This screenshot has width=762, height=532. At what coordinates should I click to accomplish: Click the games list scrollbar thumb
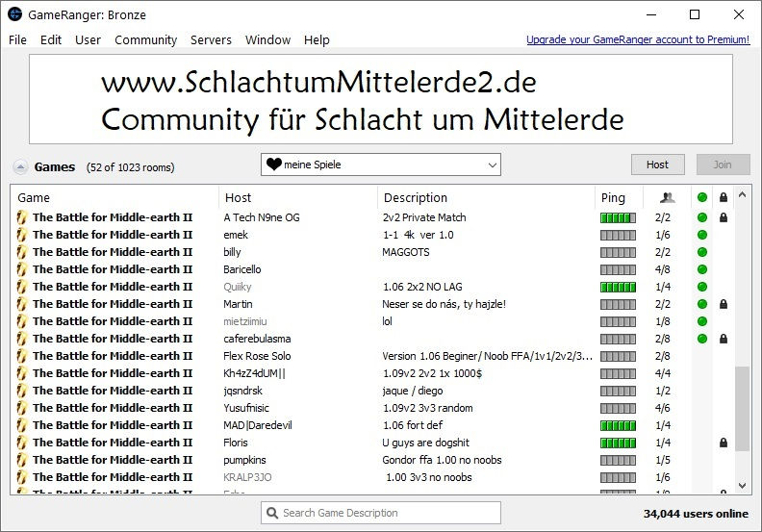[742, 409]
